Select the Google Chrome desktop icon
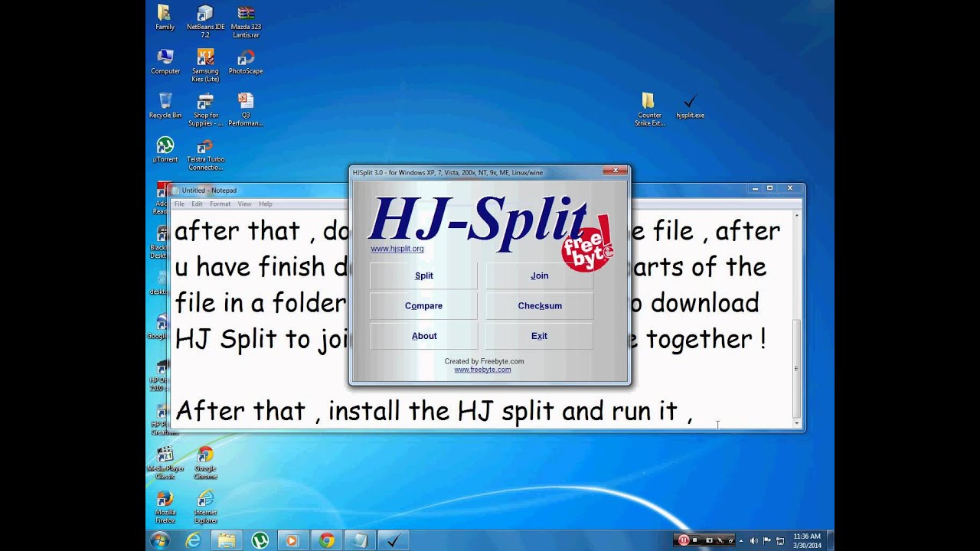The height and width of the screenshot is (551, 980). pos(205,463)
